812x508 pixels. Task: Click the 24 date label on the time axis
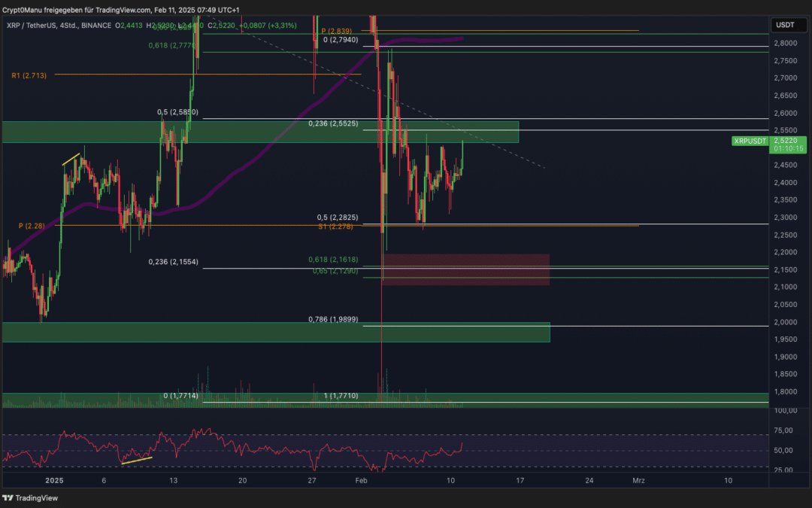click(x=589, y=480)
